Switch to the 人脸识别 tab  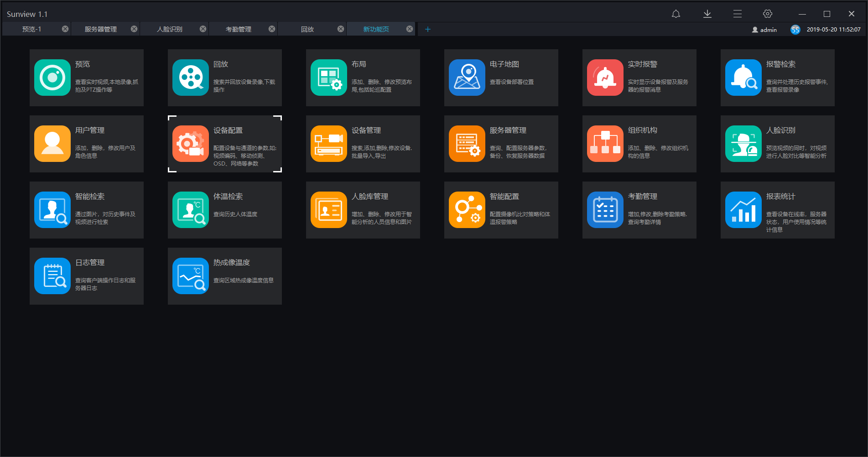click(x=170, y=29)
